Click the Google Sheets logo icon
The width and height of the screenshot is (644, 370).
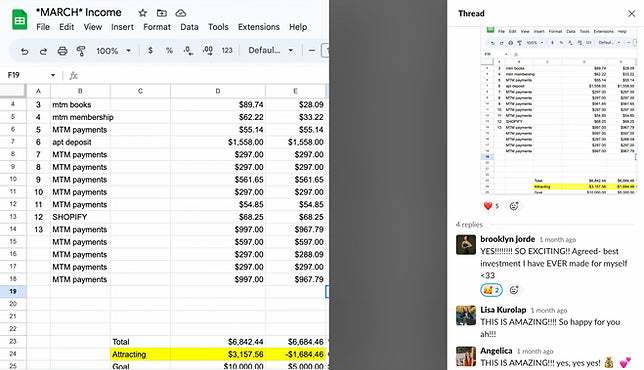coord(19,20)
